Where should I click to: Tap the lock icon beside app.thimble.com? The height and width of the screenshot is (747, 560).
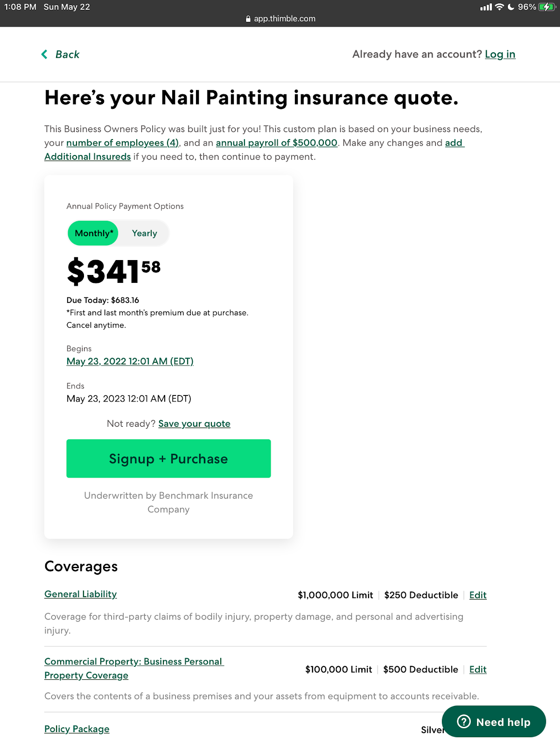(248, 19)
